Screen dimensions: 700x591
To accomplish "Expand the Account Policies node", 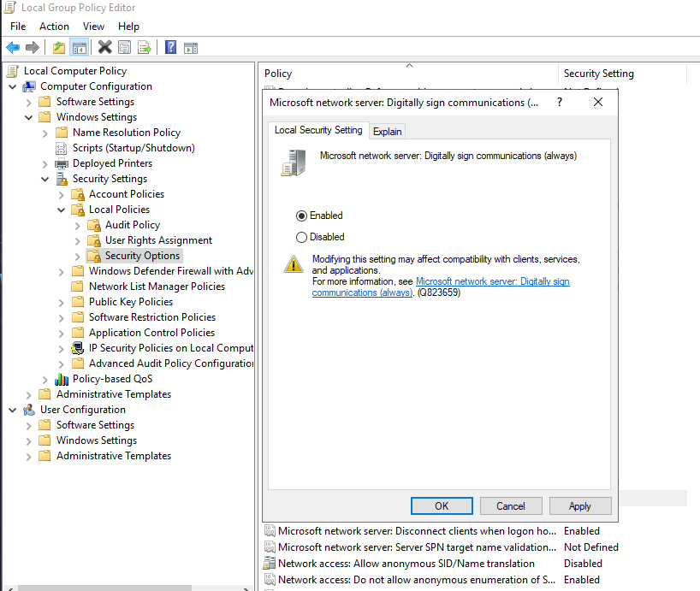I will (61, 195).
